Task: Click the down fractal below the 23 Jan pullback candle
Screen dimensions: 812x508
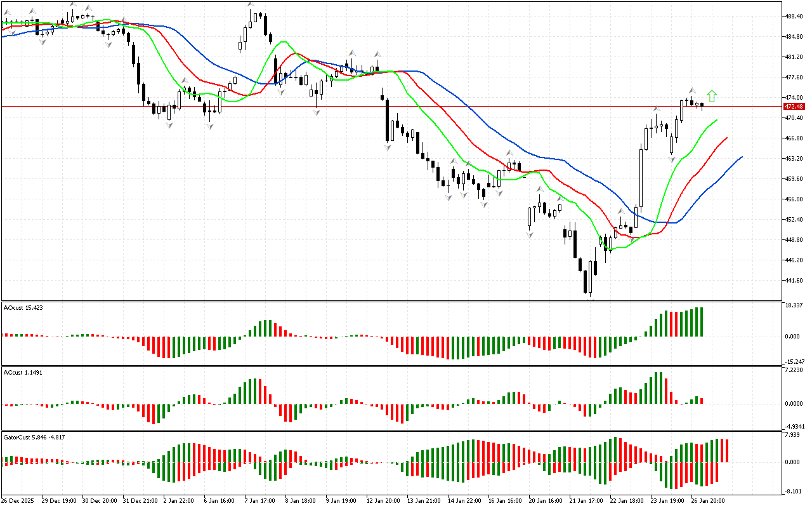Action: pyautogui.click(x=672, y=159)
